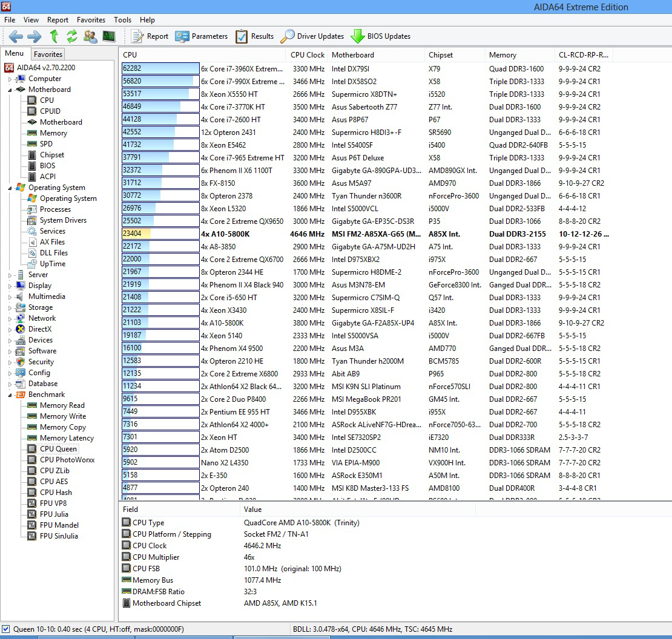
Task: Select CPUID in the tree
Action: 50,111
